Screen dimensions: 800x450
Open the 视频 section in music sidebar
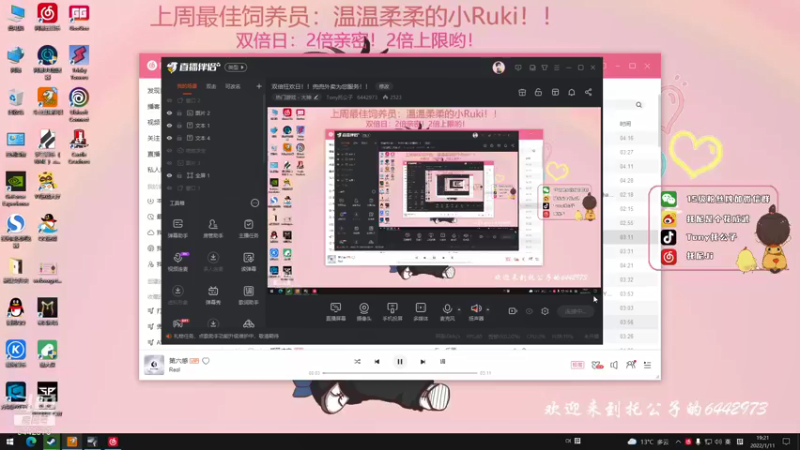point(153,122)
